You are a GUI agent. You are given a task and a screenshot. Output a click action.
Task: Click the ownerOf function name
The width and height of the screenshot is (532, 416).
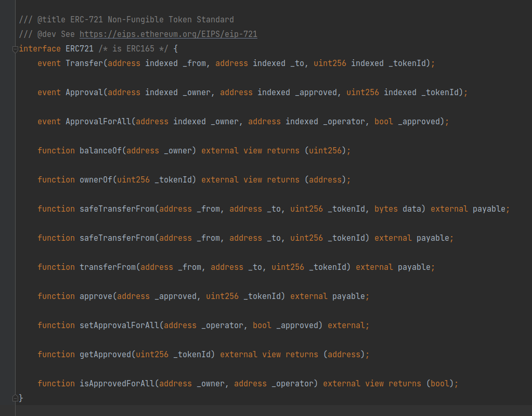[96, 180]
